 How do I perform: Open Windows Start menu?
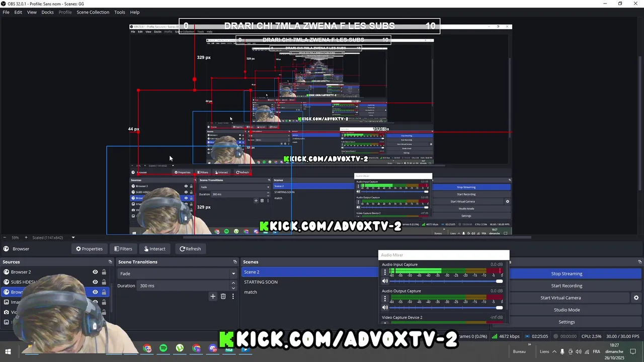click(x=8, y=351)
